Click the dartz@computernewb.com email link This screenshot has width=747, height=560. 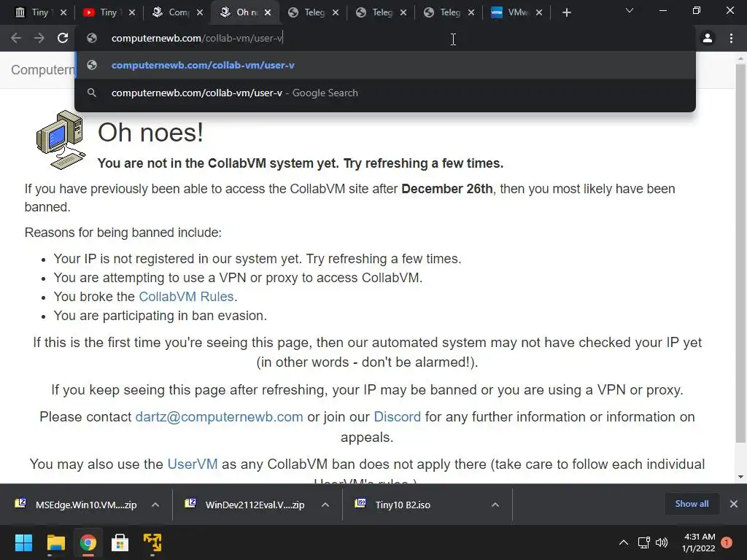point(219,416)
